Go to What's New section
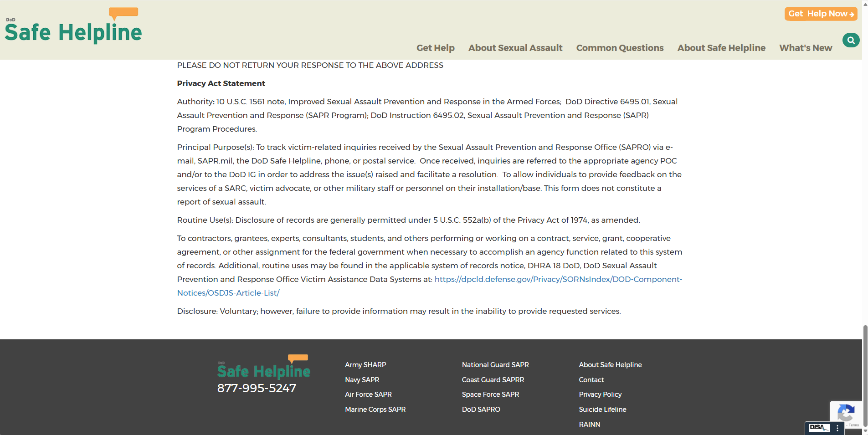 (805, 48)
